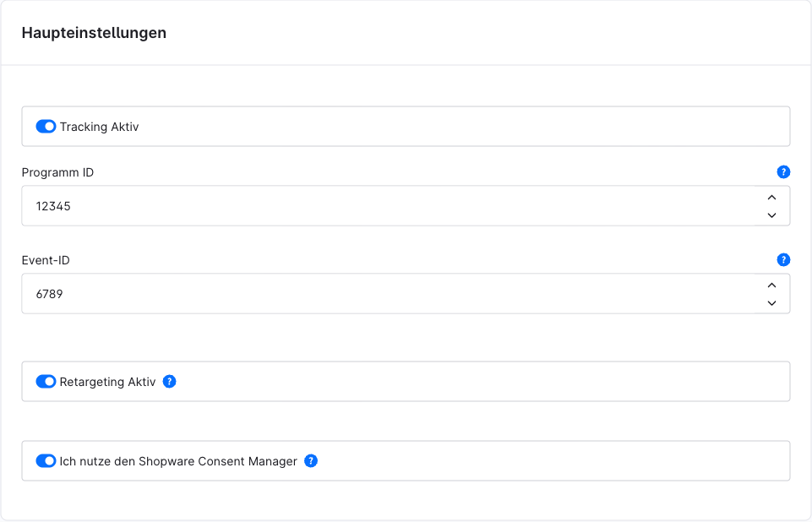Decrease the Event-ID value with down arrow
This screenshot has width=812, height=522.
click(771, 303)
